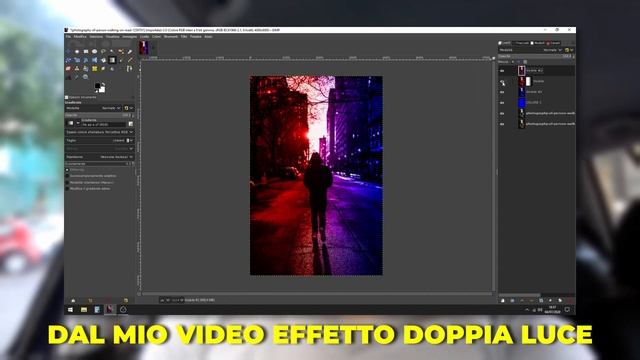Click GIMP icon in the taskbar
Screen dimensions: 640x360
[x=110, y=310]
